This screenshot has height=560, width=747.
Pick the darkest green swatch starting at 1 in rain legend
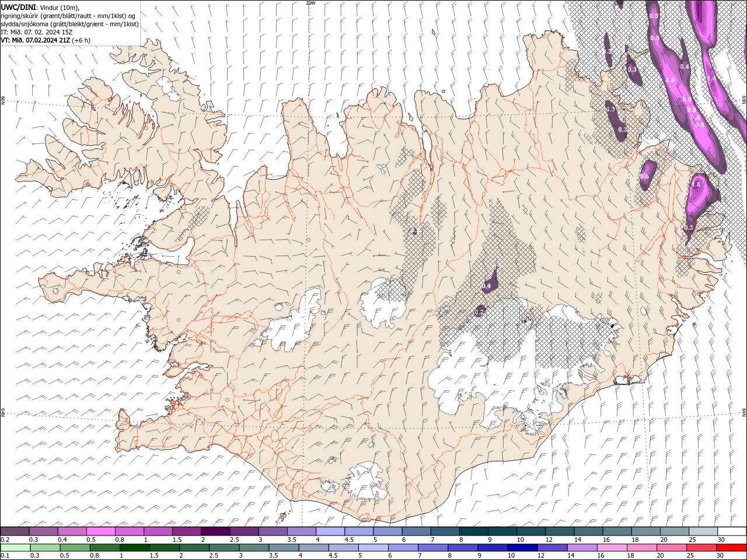134,548
